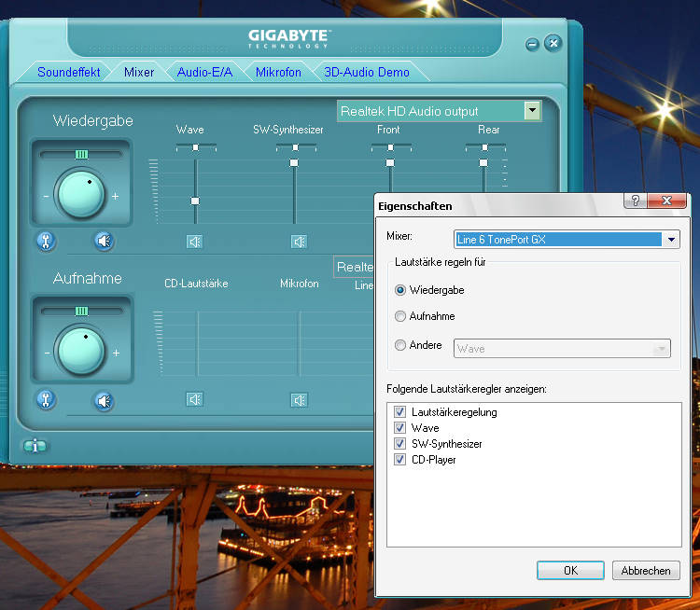This screenshot has height=610, width=700.
Task: Mute the CD-Lautstärke recording channel
Action: pyautogui.click(x=195, y=399)
